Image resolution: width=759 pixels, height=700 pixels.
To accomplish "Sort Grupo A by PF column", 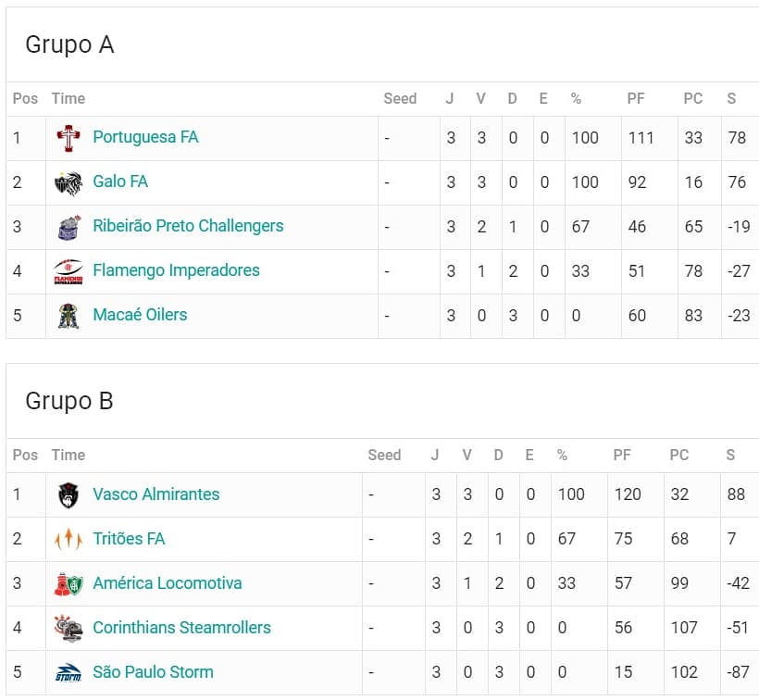I will (636, 99).
